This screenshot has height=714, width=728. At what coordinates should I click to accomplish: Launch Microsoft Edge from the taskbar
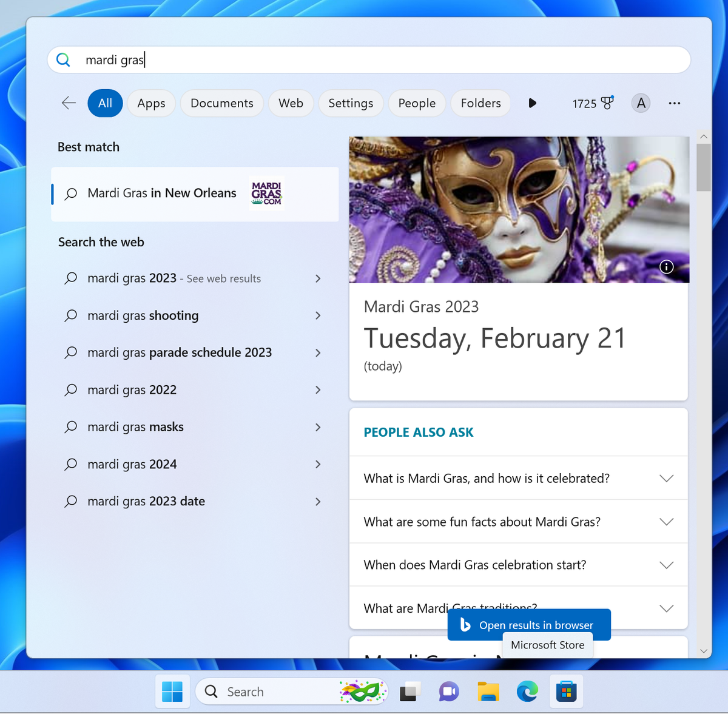(x=527, y=691)
